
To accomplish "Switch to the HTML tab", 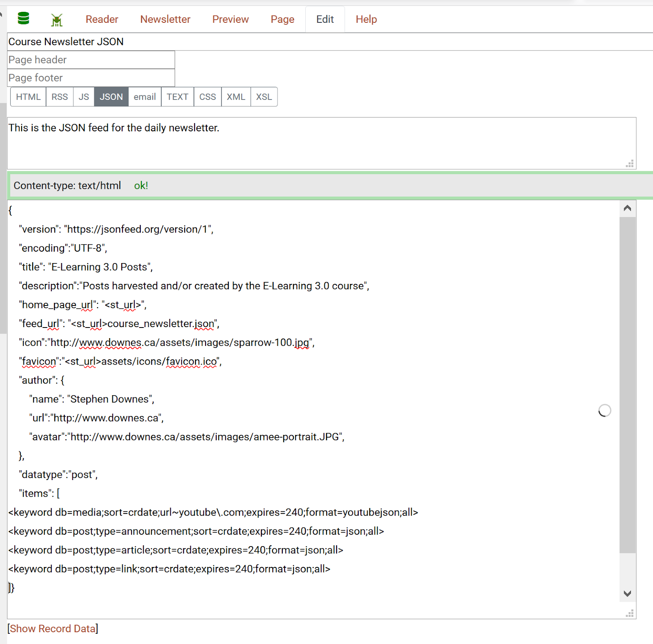I will (x=28, y=97).
